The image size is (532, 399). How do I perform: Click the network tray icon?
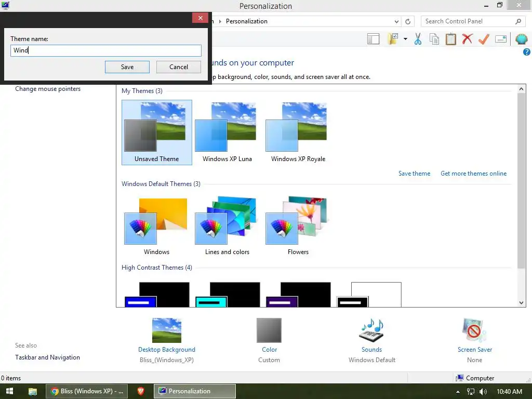(x=471, y=392)
